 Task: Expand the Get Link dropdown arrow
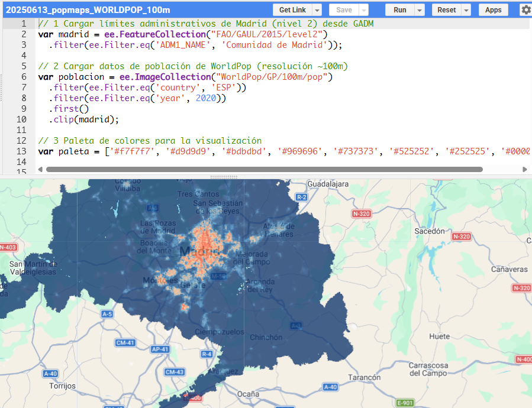pos(317,10)
